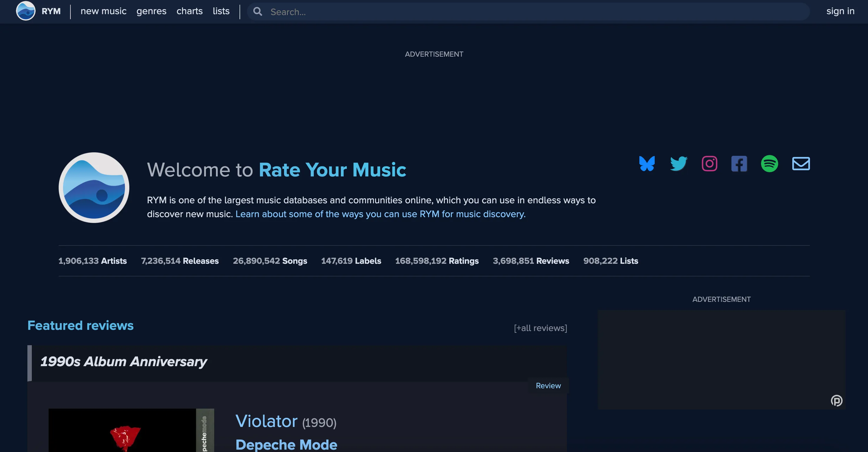
Task: Open the Twitter bird icon
Action: [x=678, y=163]
